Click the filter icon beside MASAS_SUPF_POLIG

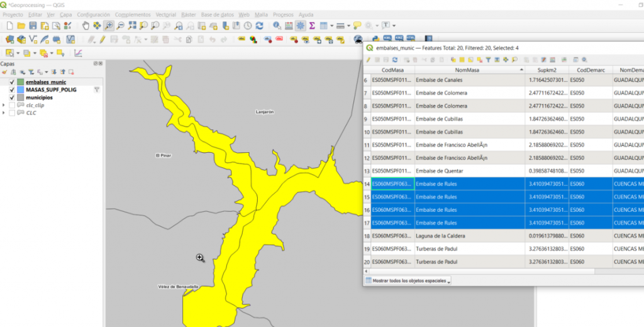[97, 90]
